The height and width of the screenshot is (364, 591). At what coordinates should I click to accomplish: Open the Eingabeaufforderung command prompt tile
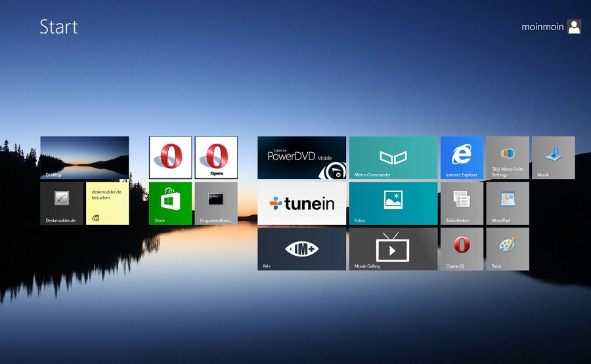[216, 203]
